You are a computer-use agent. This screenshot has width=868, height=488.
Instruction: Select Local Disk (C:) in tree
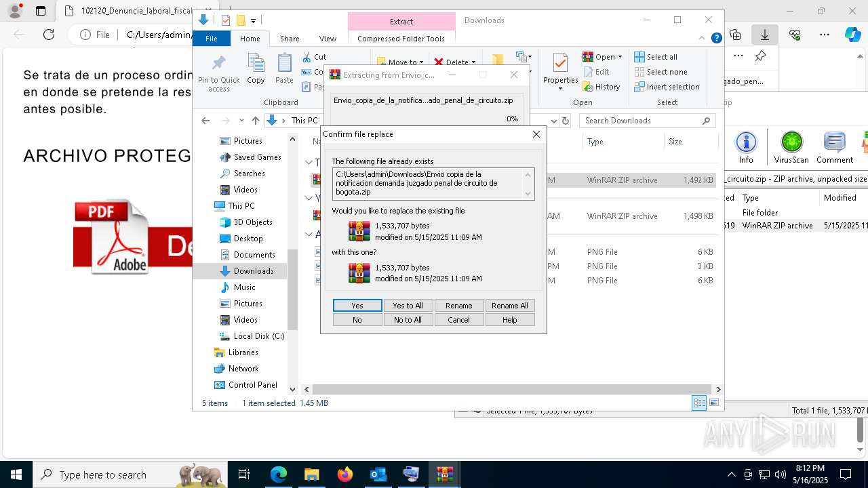click(258, 336)
